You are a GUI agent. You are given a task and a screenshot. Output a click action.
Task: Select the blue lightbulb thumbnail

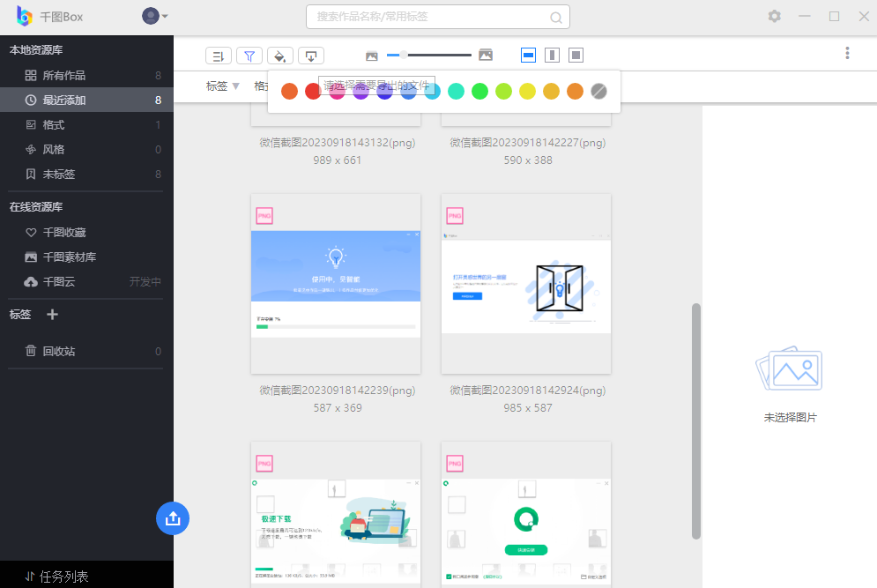click(336, 284)
